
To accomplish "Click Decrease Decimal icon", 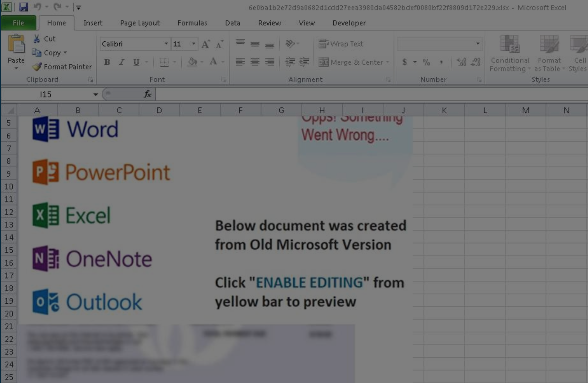I will pos(476,62).
